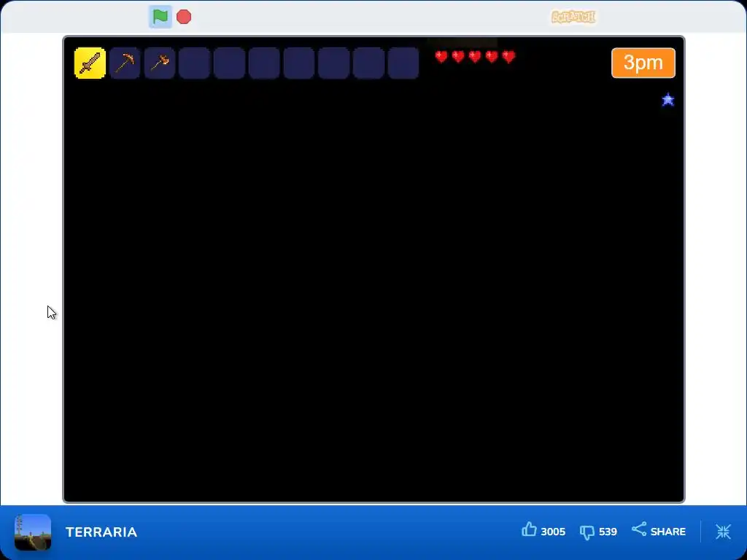
Task: Click the 539 dislikes count
Action: (608, 532)
